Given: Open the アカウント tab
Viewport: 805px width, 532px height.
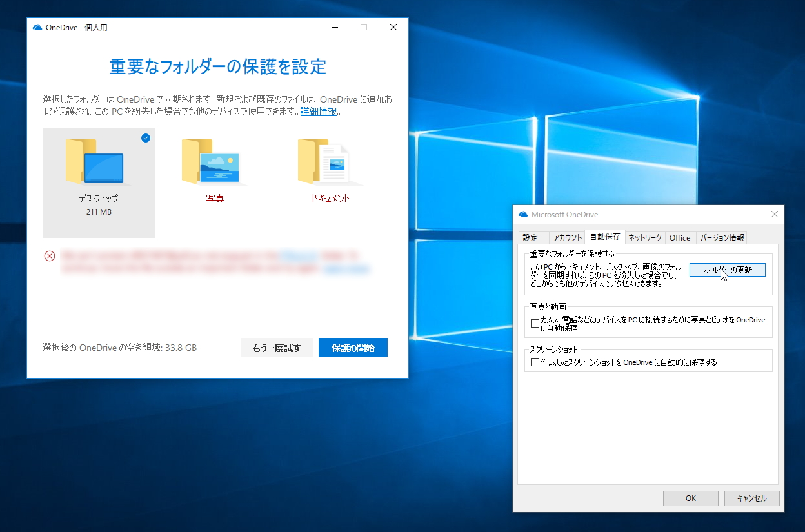Looking at the screenshot, I should pos(566,237).
